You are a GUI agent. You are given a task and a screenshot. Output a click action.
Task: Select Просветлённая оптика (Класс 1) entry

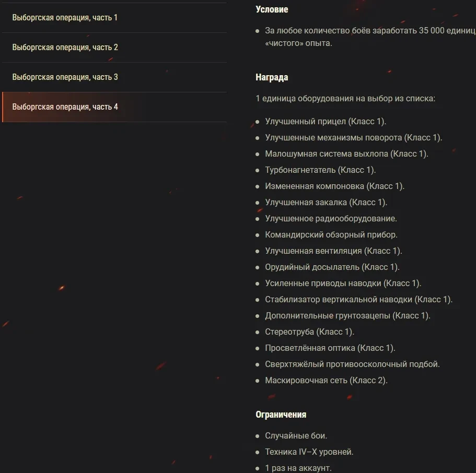point(330,348)
